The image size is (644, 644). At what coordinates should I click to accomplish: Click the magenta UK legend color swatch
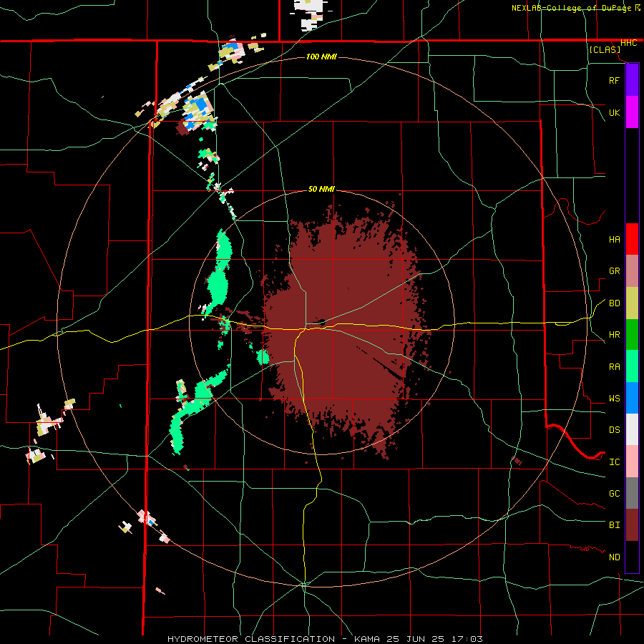[x=632, y=112]
